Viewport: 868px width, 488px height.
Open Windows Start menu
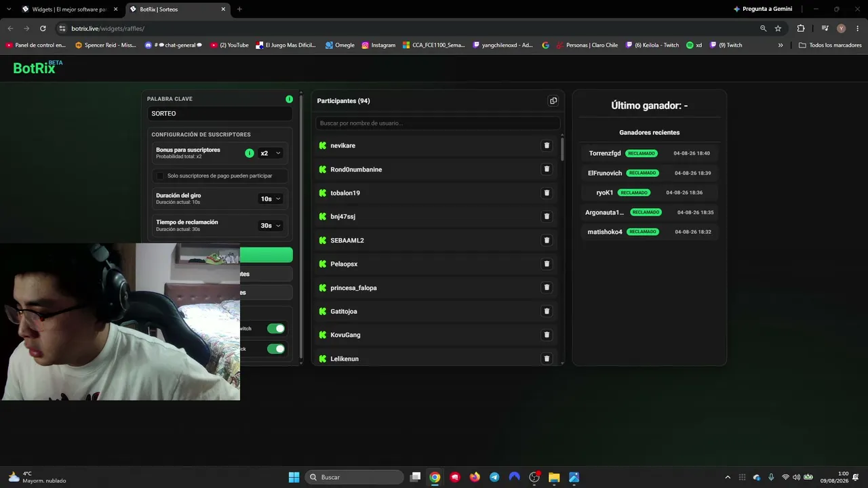point(294,477)
